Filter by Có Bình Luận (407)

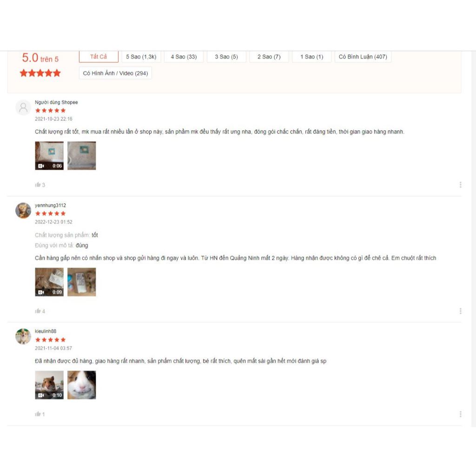[363, 56]
